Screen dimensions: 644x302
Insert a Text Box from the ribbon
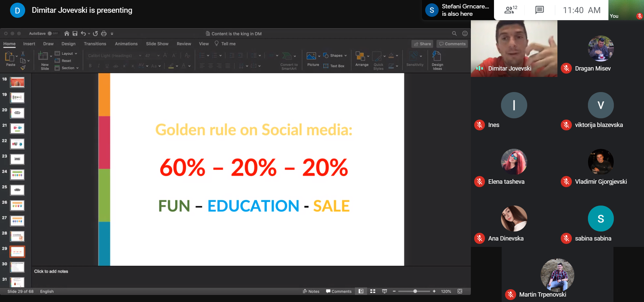[334, 66]
